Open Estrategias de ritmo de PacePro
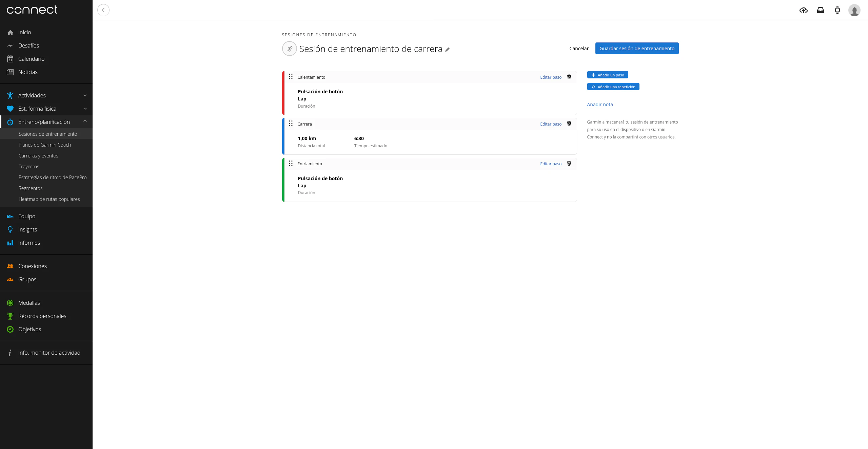The image size is (868, 449). coord(53,177)
